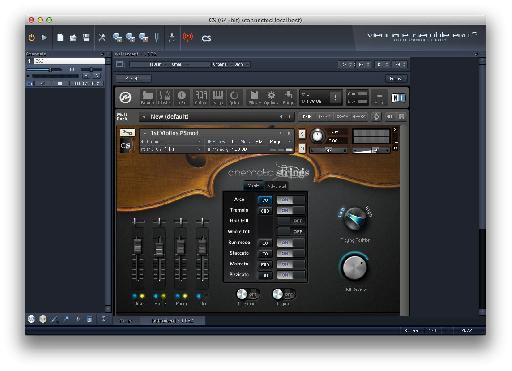
Task: Click the Kontakt logo icon
Action: click(x=125, y=97)
